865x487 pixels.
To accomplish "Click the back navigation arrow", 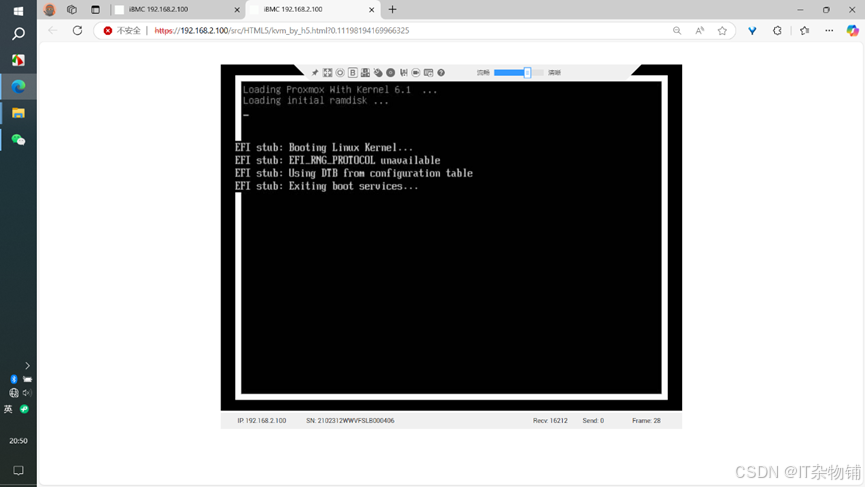I will [x=53, y=31].
